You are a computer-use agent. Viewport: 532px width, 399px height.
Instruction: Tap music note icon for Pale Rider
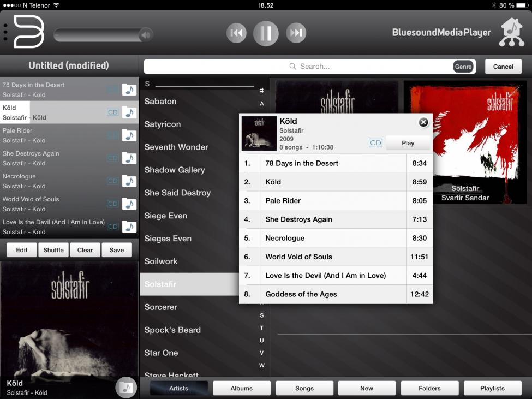129,135
